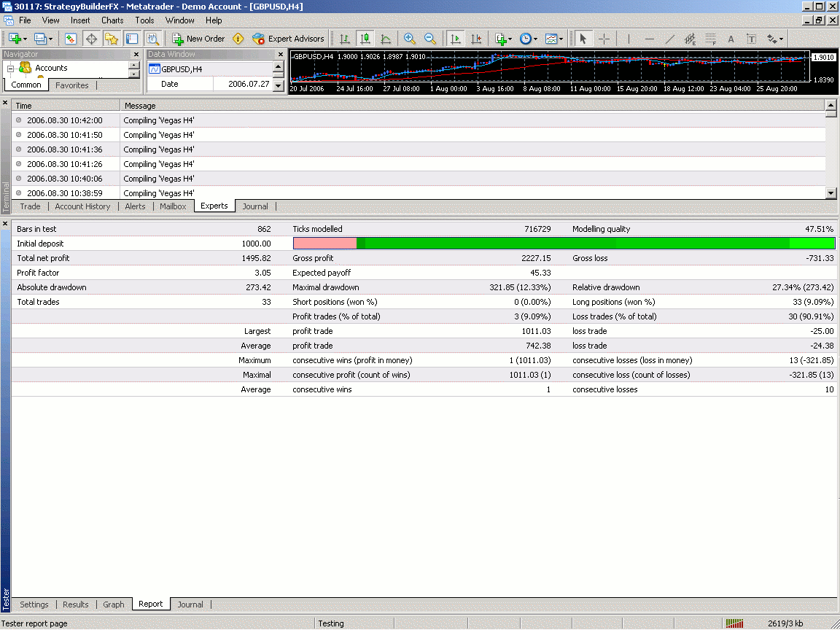The image size is (840, 630).
Task: Select the Fibonacci retracement tool
Action: point(709,39)
